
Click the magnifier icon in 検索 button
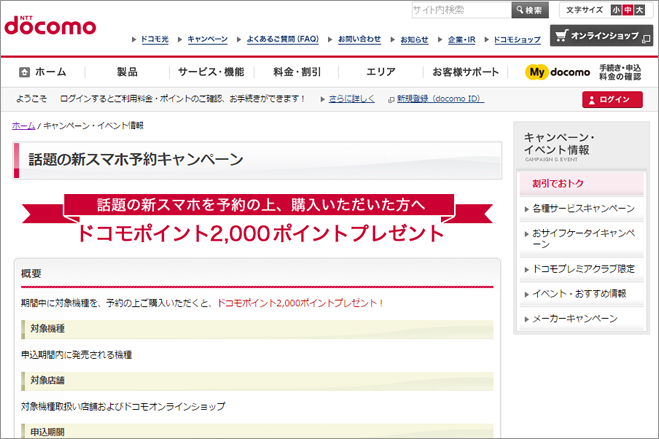coord(520,10)
